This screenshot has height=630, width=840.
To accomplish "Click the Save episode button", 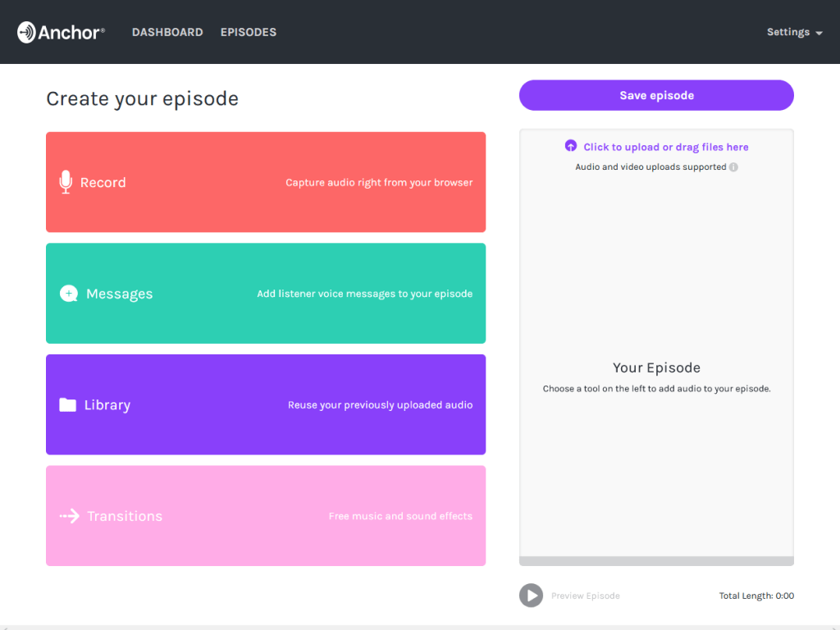I will (656, 95).
